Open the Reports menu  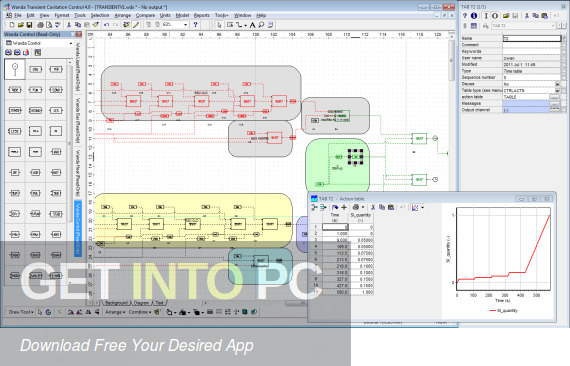(x=201, y=15)
